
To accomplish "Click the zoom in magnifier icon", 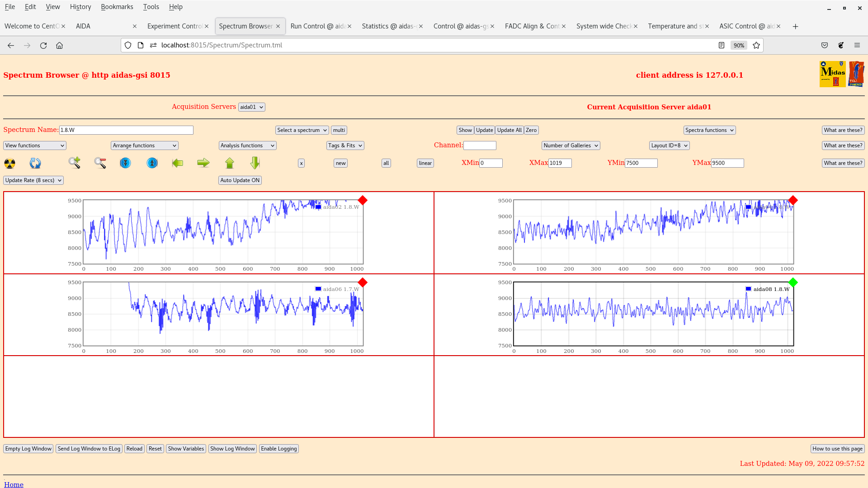I will pyautogui.click(x=75, y=163).
